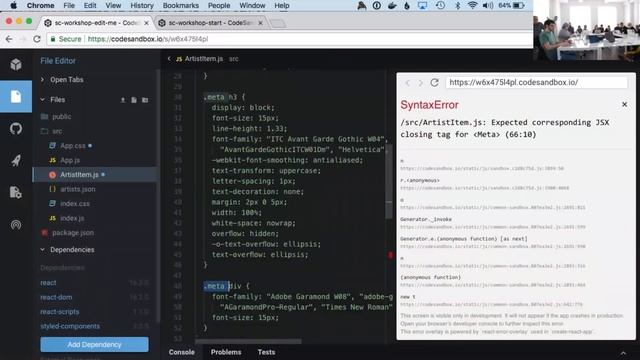
Task: Click the editor vertical scrollbar thumb
Action: click(389, 182)
